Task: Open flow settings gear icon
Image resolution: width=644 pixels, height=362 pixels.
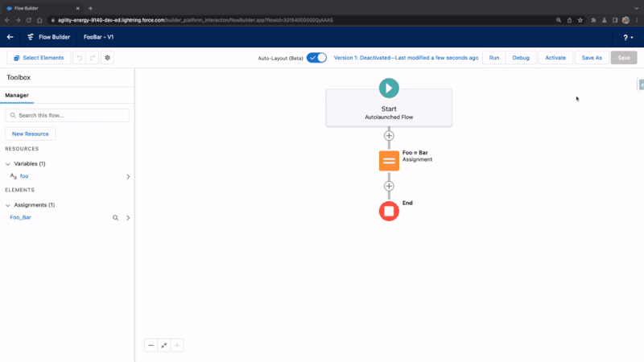Action: point(108,58)
